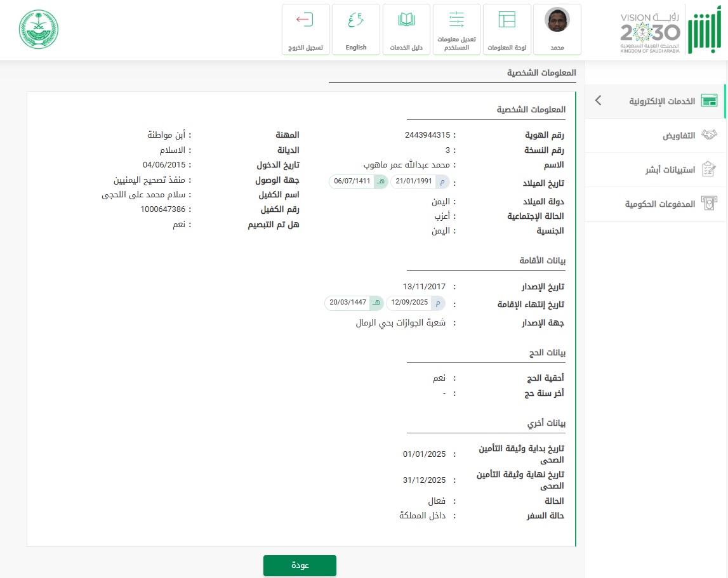Switch language using the English icon
Screen dimensions: 728x578
pyautogui.click(x=355, y=20)
